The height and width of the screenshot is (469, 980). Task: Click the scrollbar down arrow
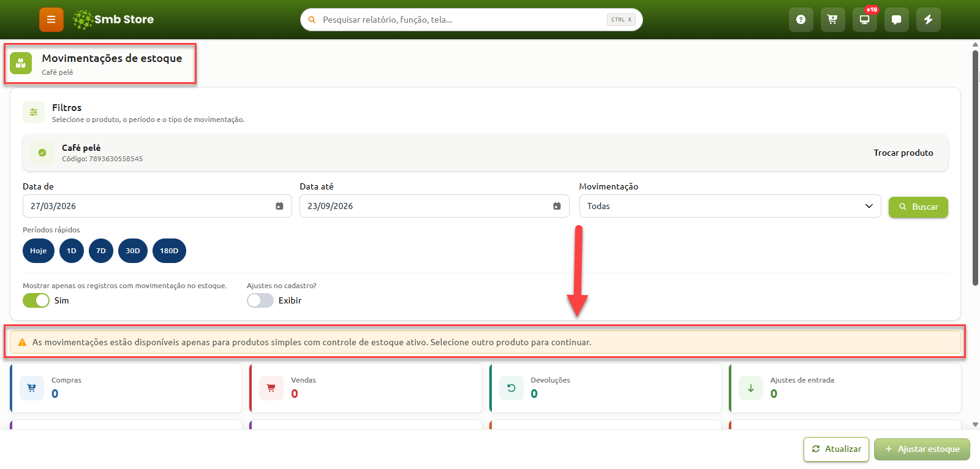pyautogui.click(x=976, y=424)
